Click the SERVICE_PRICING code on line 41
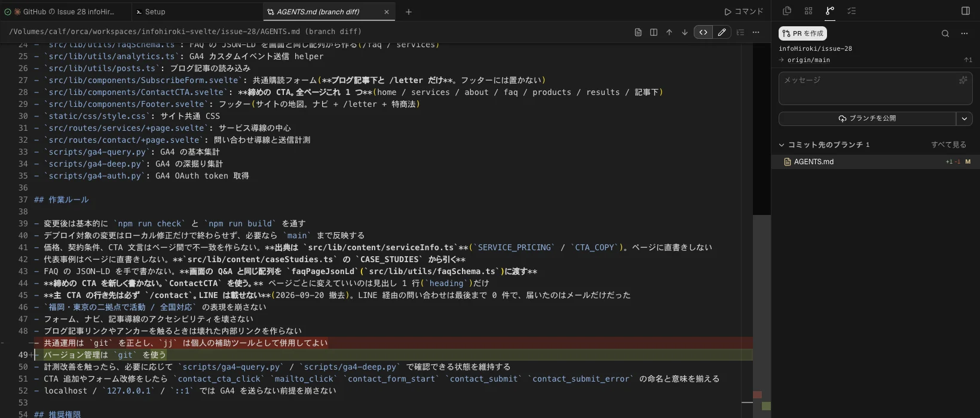This screenshot has height=418, width=980. tap(514, 247)
